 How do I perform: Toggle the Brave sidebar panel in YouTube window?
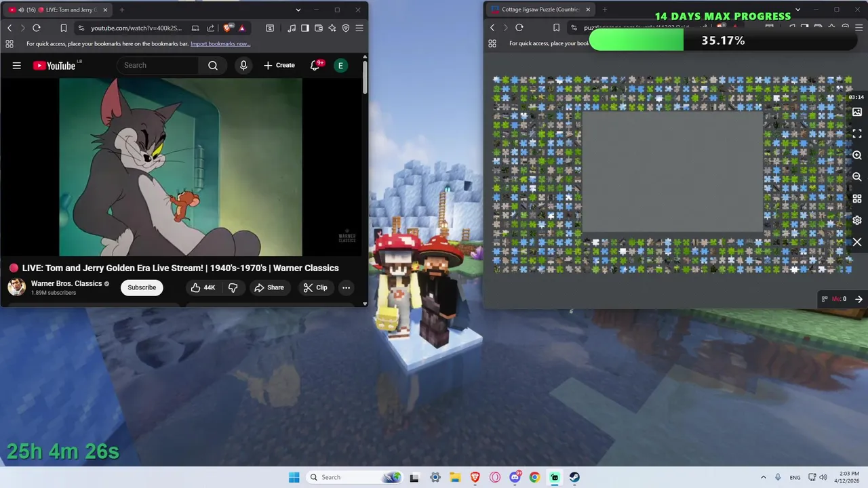[x=305, y=28]
